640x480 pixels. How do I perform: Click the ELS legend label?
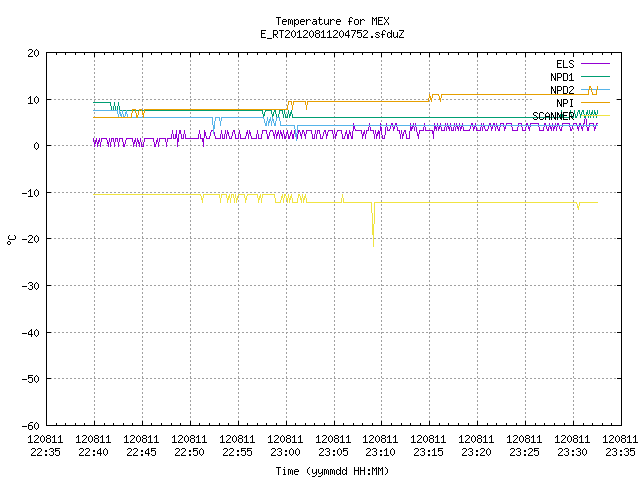565,64
